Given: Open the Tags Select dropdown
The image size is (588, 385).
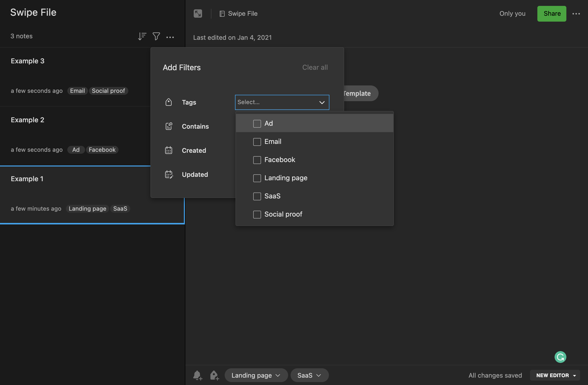Looking at the screenshot, I should pyautogui.click(x=282, y=102).
